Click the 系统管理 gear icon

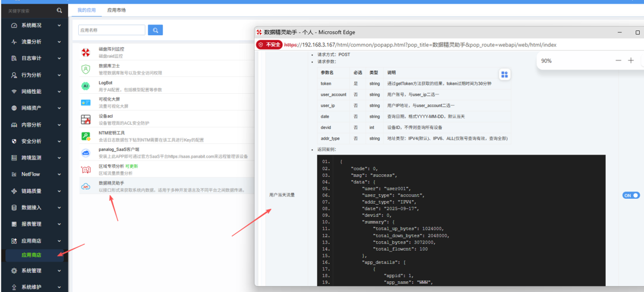tap(14, 271)
